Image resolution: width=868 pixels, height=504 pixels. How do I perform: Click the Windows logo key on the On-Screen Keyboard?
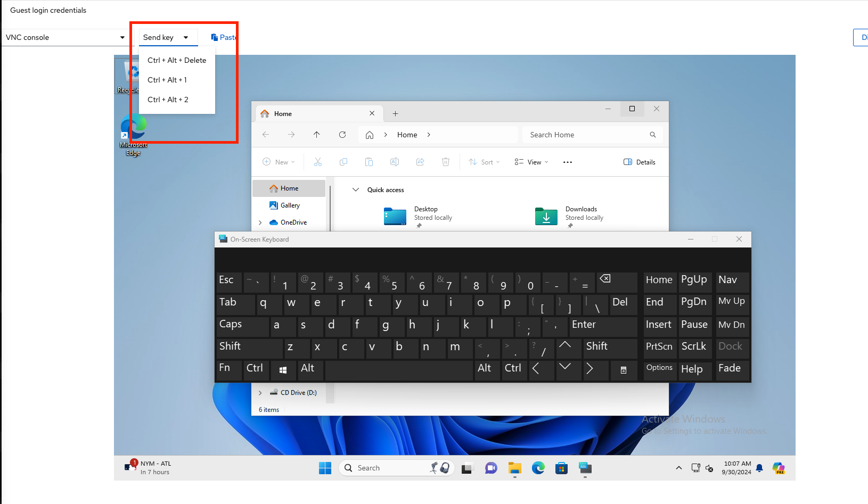click(x=283, y=370)
